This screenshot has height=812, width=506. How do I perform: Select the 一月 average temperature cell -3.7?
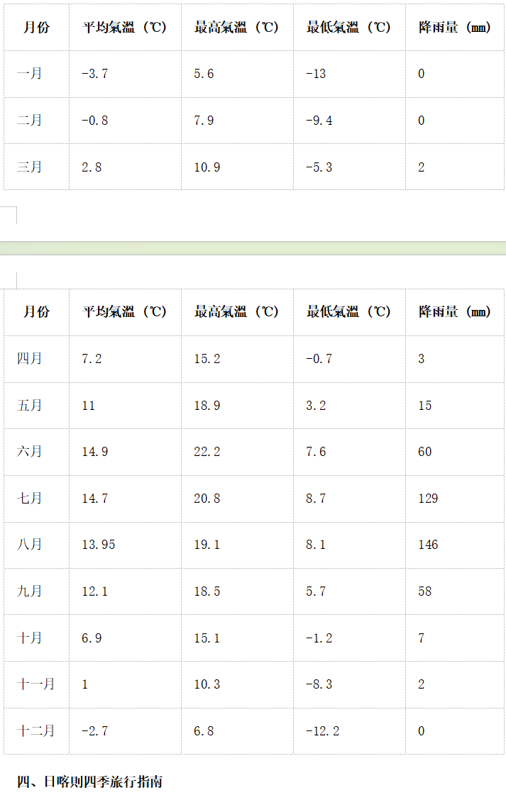(95, 74)
